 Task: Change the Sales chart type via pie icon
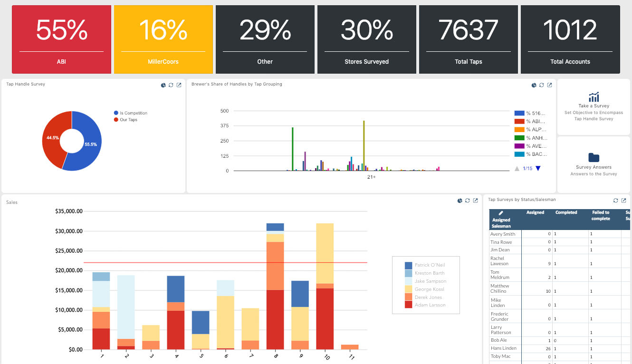pos(460,201)
